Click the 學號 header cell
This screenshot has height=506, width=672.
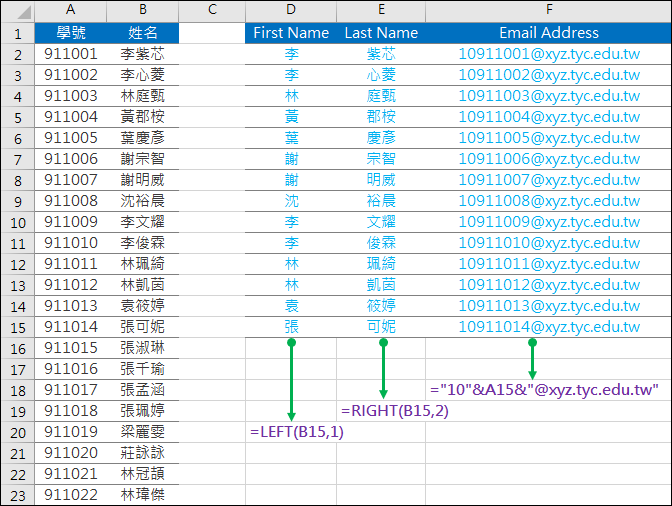70,33
